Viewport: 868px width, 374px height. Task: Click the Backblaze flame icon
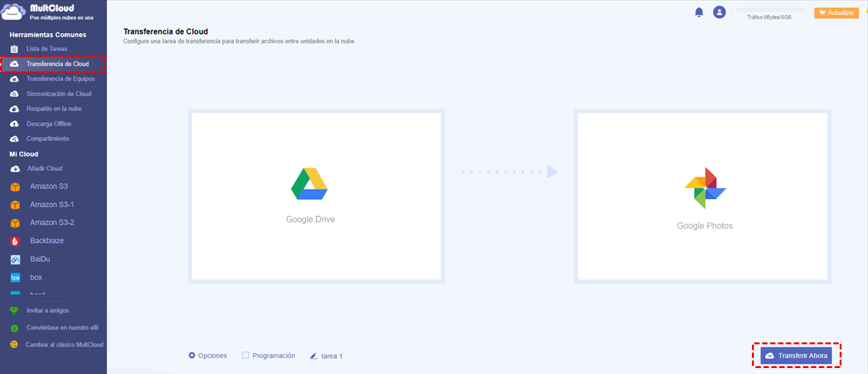[x=15, y=241]
